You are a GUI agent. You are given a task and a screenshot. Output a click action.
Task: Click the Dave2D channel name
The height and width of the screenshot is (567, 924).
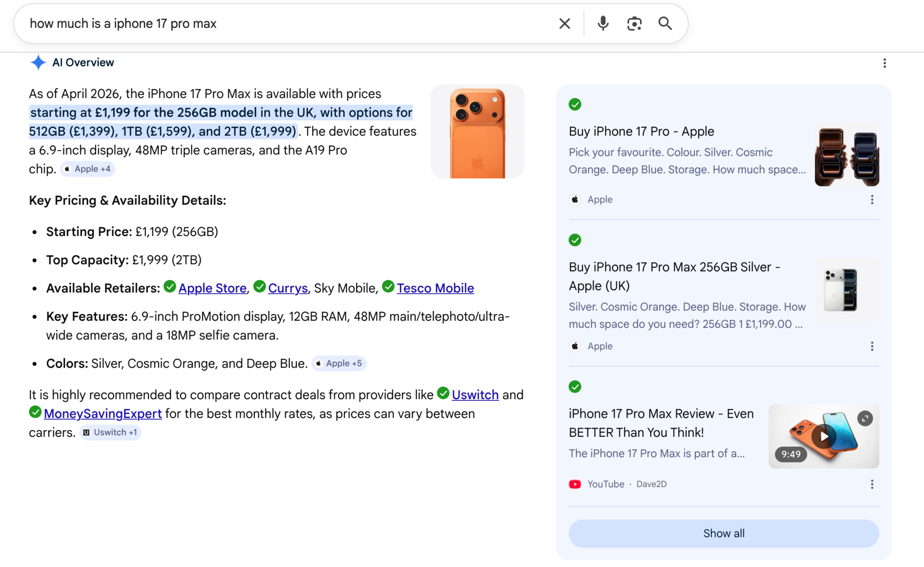click(651, 485)
